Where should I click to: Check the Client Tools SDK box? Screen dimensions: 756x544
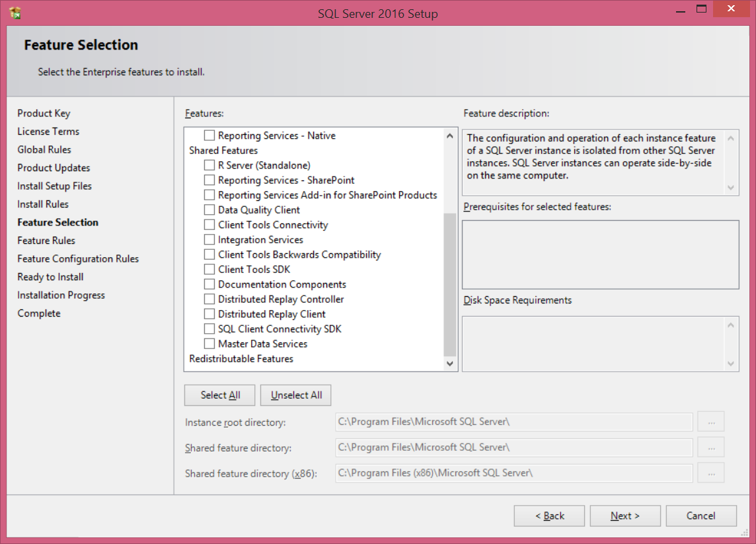pyautogui.click(x=209, y=270)
